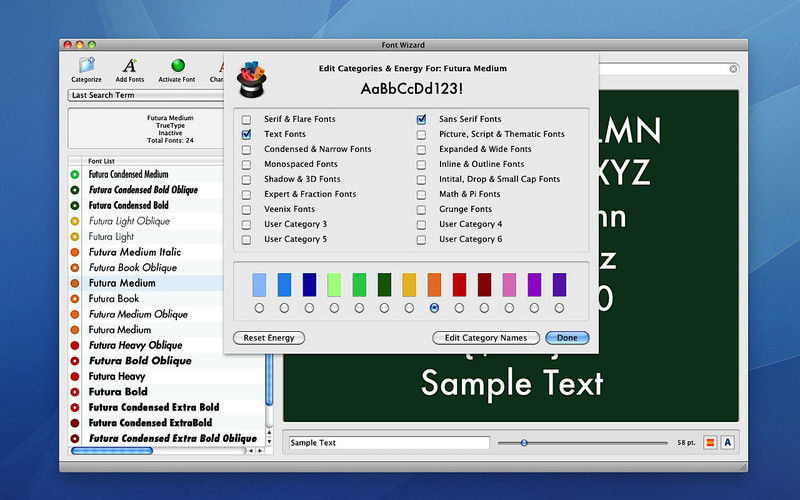This screenshot has height=500, width=800.
Task: Click energy dot beside Futura Book
Action: click(75, 299)
